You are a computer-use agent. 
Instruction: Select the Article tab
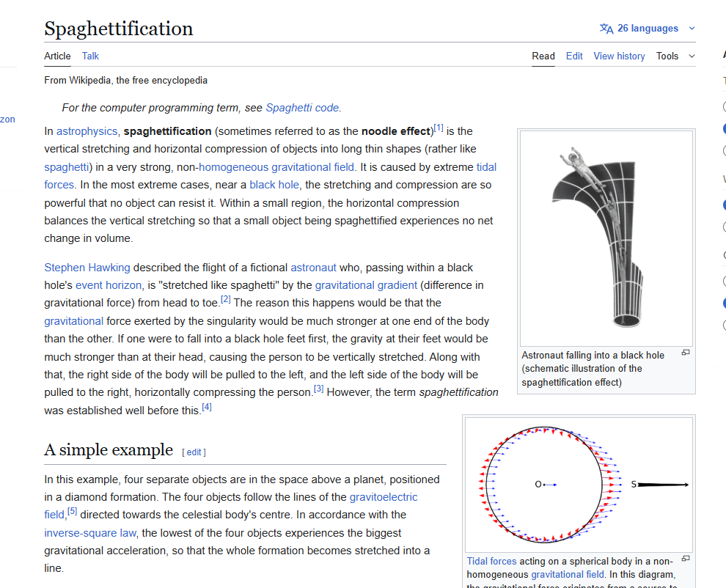57,56
